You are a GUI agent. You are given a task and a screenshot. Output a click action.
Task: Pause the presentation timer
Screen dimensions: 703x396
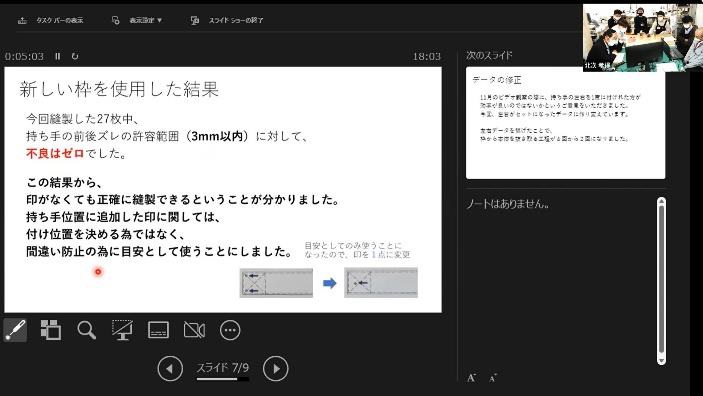(x=57, y=56)
